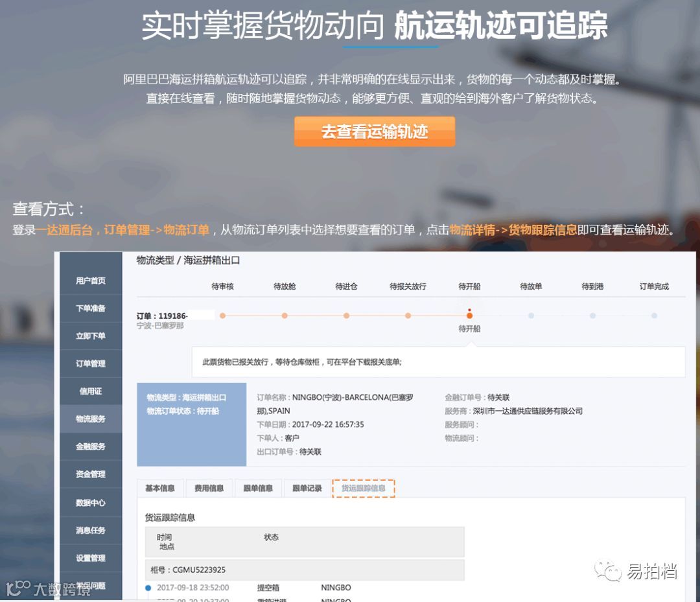Image resolution: width=700 pixels, height=602 pixels.
Task: Click the 待放舱 progress step dot
Action: click(x=285, y=316)
